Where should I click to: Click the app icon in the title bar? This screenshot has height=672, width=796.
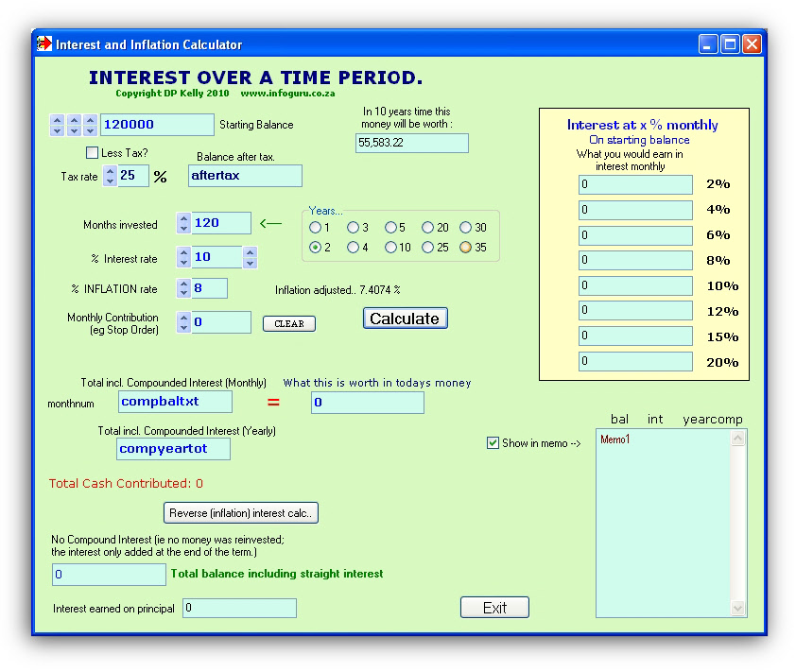click(44, 44)
